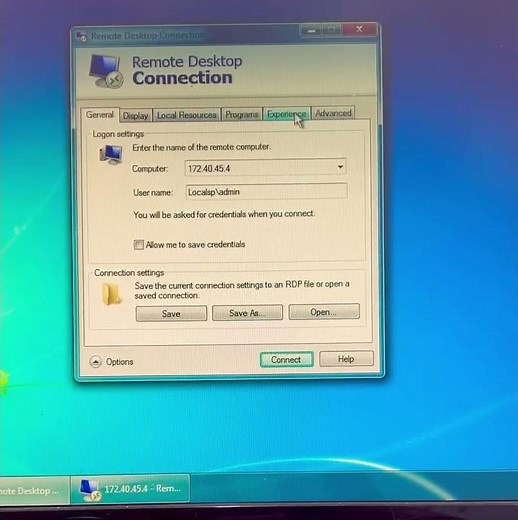This screenshot has width=518, height=520.
Task: Enable Allow me to save credentials
Action: (x=138, y=245)
